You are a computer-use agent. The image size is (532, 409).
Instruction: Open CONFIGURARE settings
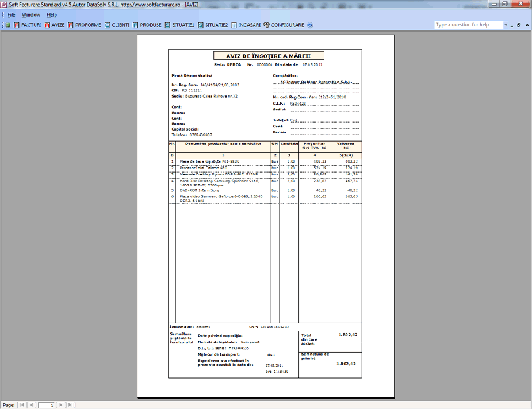click(284, 25)
